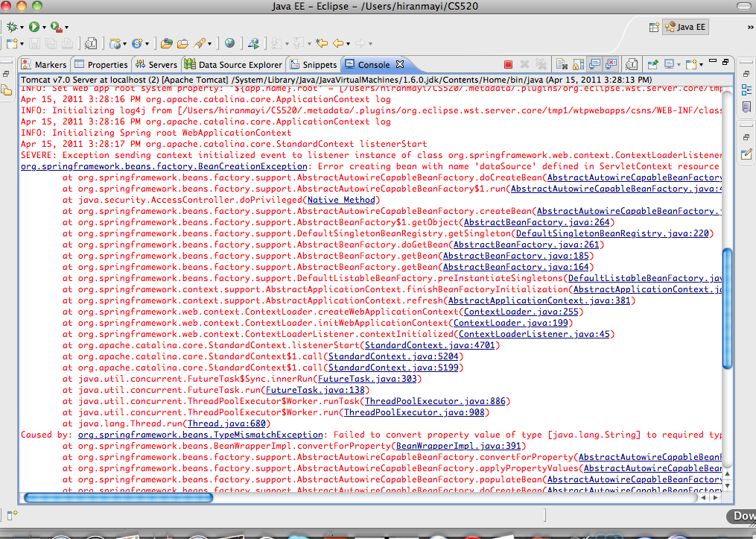Toggle show console on standard error change
The width and height of the screenshot is (756, 539).
612,65
